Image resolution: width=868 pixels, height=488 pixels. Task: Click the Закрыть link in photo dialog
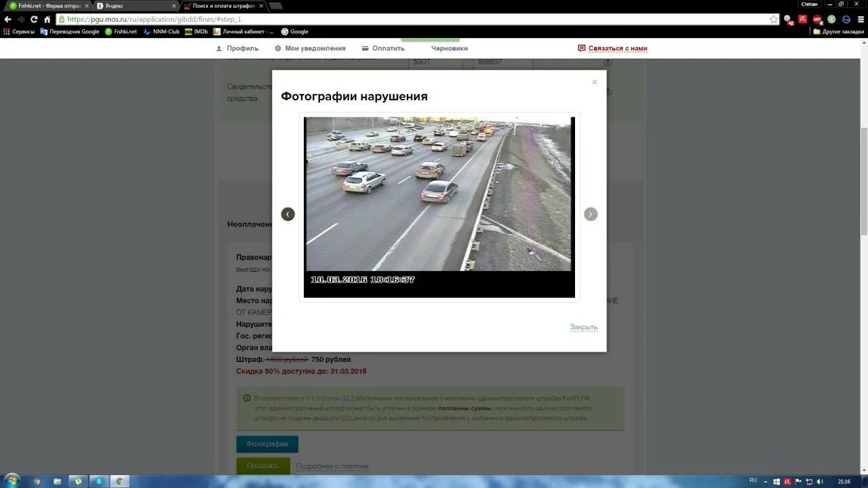tap(583, 327)
